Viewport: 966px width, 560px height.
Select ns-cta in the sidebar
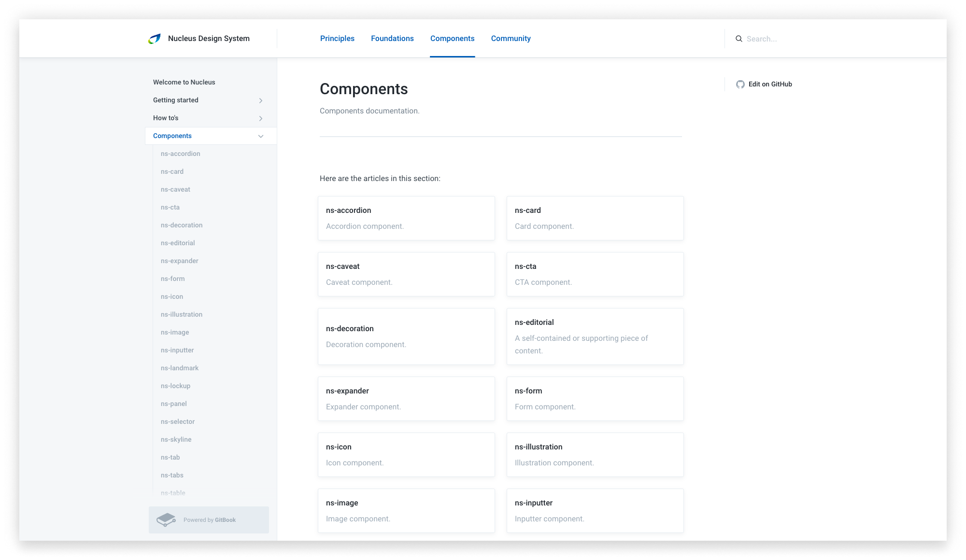[170, 207]
